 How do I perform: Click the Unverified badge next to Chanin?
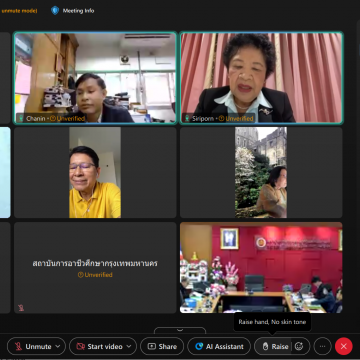point(68,118)
